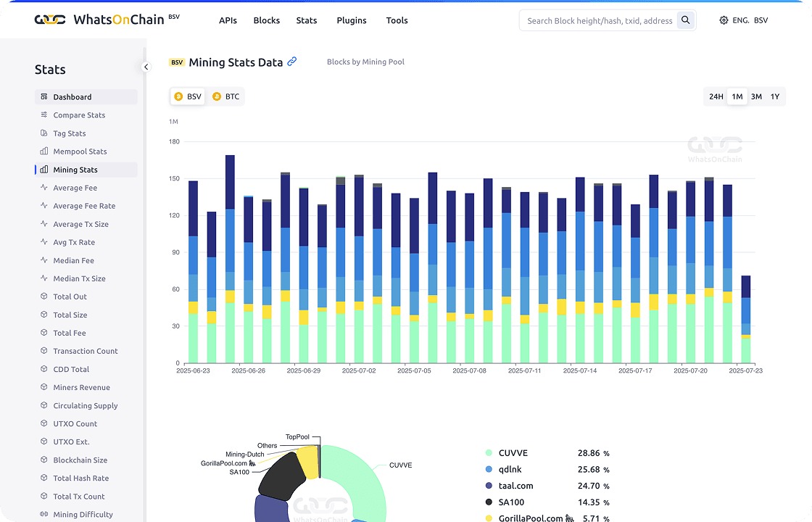Switch chart data to BTC
812x522 pixels.
click(x=226, y=96)
